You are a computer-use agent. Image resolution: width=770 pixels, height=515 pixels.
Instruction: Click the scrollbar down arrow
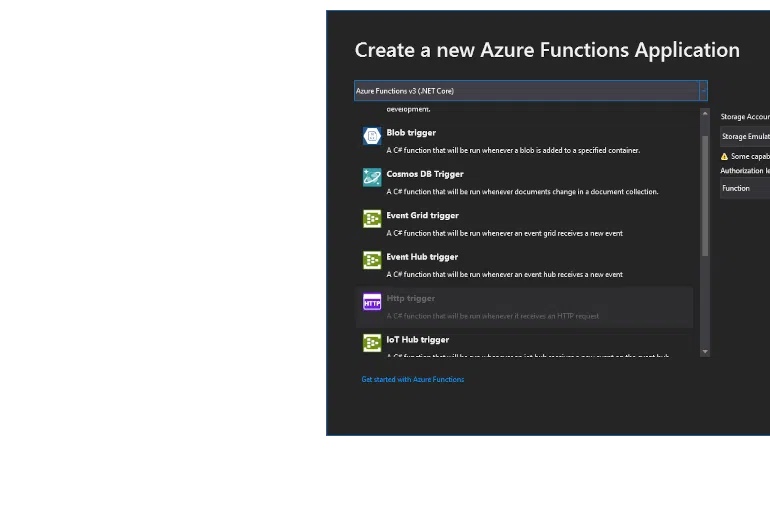705,352
